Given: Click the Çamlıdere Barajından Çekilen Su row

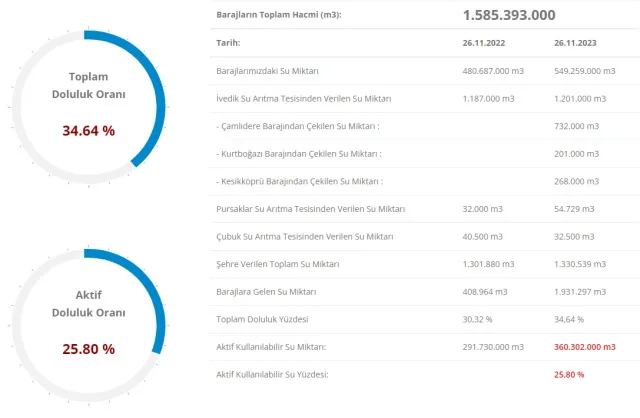Looking at the screenshot, I should 424,126.
